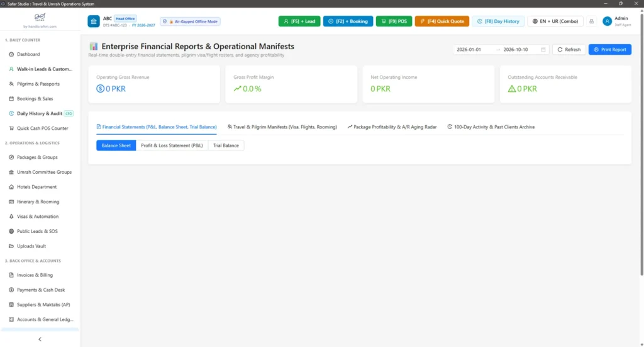Click the Operating Gross Revenue card
The image size is (644, 347).
click(x=154, y=84)
